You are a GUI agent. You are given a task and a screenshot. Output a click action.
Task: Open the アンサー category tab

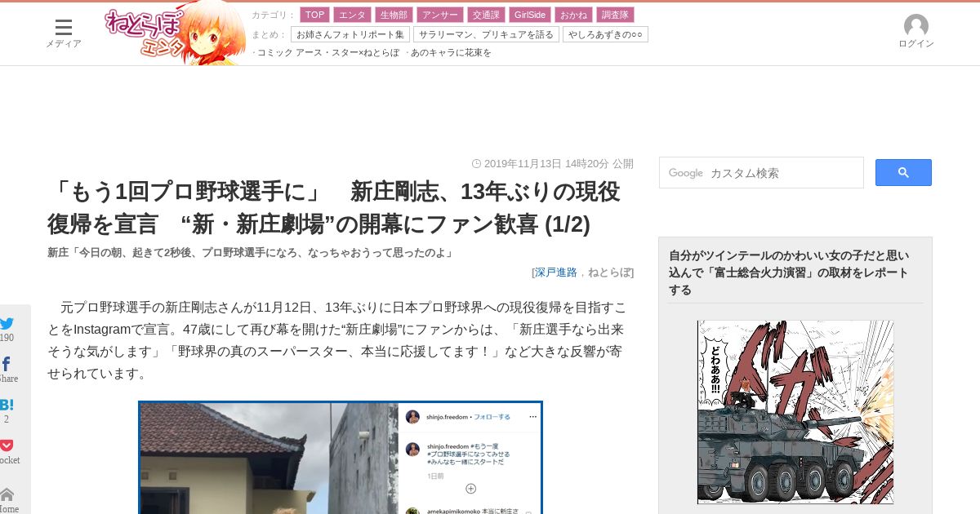pyautogui.click(x=439, y=15)
